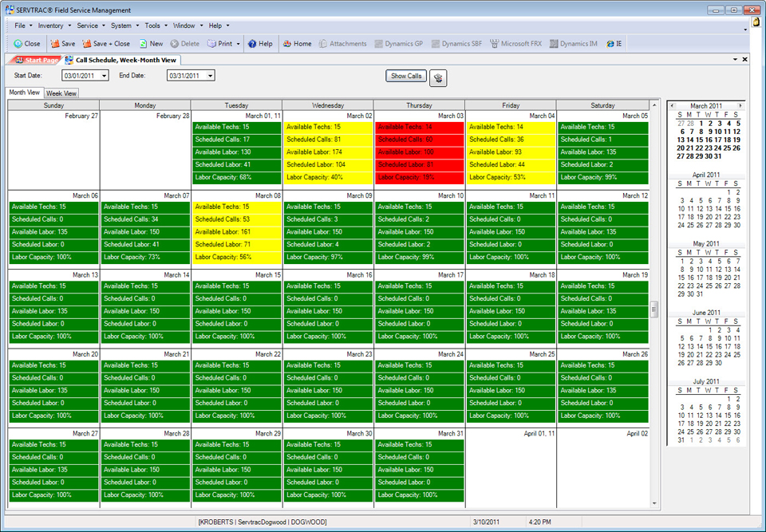Viewport: 766px width, 532px height.
Task: Click the month grid vertical scrollbar handle
Action: (x=655, y=308)
